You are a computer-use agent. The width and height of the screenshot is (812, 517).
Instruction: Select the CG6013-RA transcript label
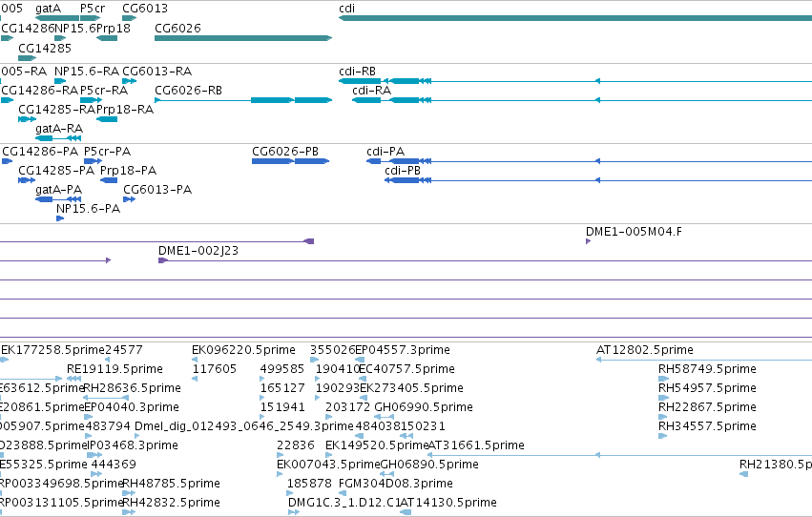157,71
